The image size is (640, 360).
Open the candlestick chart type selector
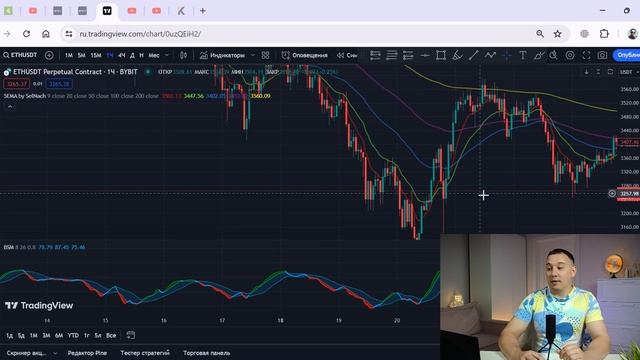coord(184,55)
